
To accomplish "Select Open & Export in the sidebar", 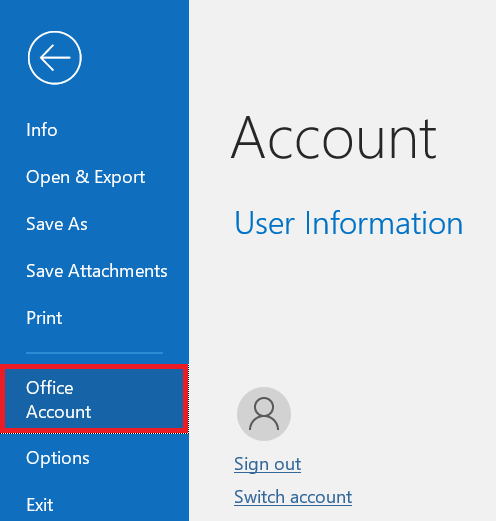I will coord(86,177).
